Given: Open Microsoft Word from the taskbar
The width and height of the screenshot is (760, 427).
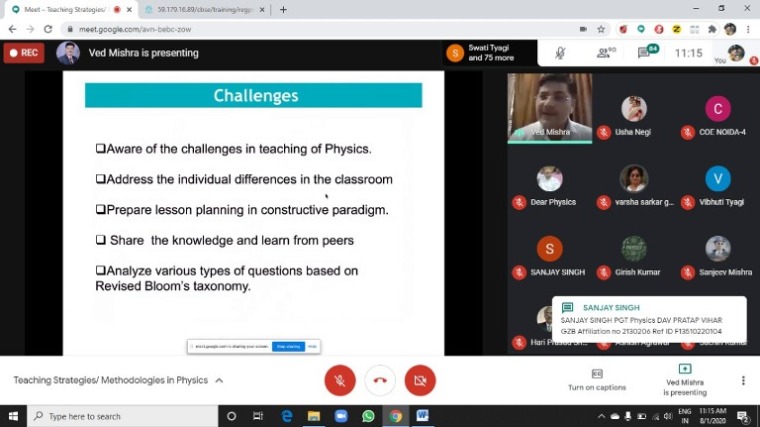Looking at the screenshot, I should point(422,416).
